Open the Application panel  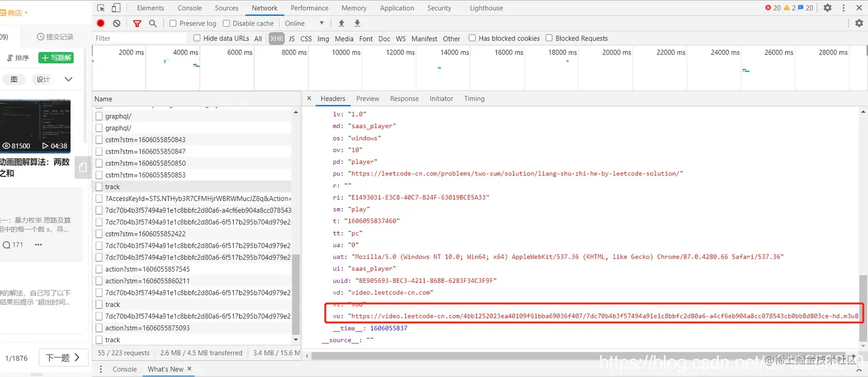coord(397,8)
